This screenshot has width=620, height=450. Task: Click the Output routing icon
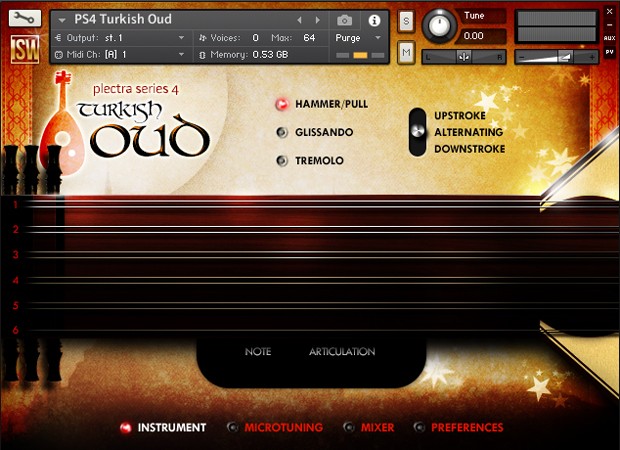[x=59, y=38]
